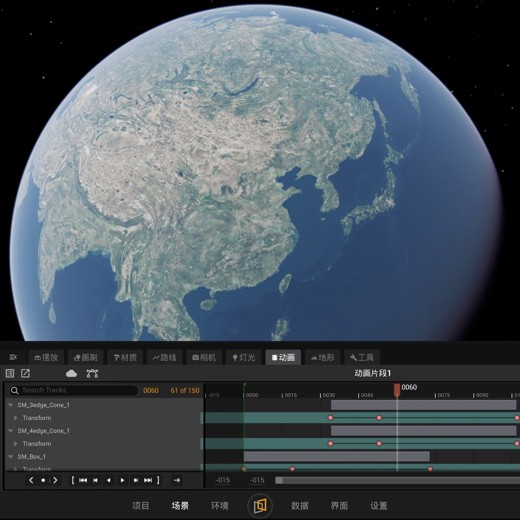Click the collapse panel icon left of 摆放
The height and width of the screenshot is (520, 520).
click(13, 357)
